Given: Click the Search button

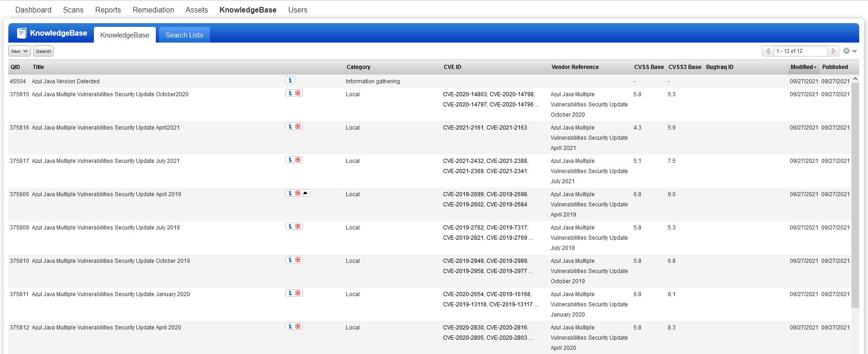Looking at the screenshot, I should click(x=43, y=51).
